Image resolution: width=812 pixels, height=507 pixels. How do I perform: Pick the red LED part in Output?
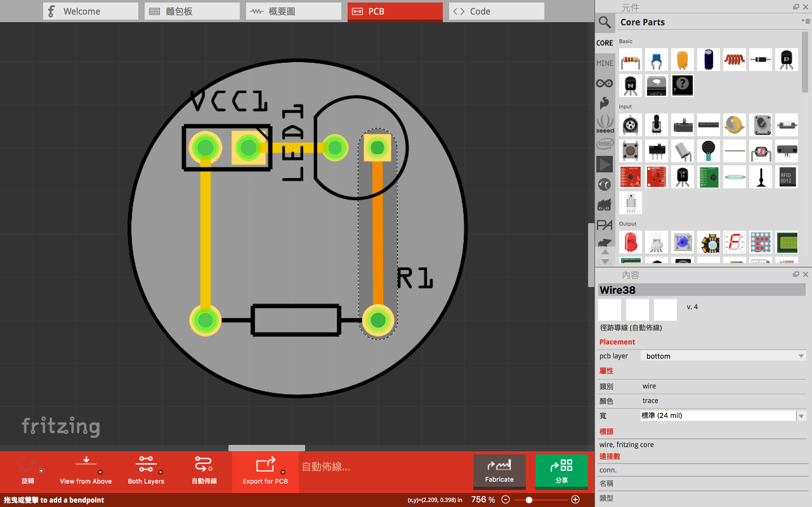(x=630, y=242)
